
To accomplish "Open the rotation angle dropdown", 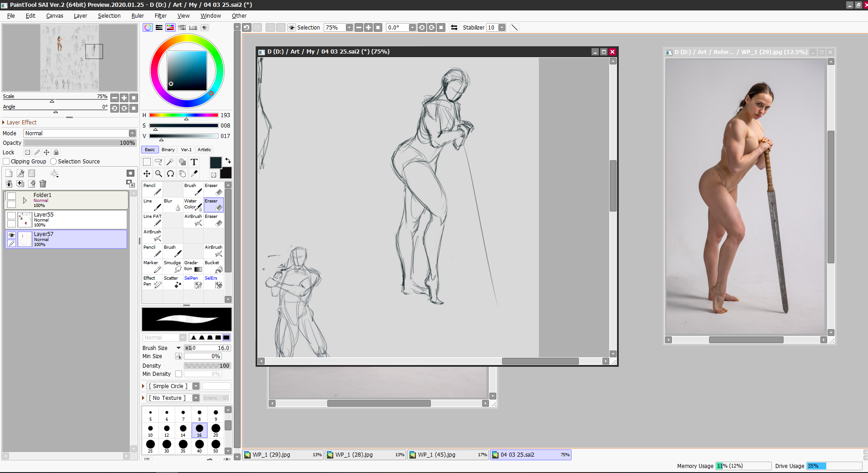I will pos(412,28).
